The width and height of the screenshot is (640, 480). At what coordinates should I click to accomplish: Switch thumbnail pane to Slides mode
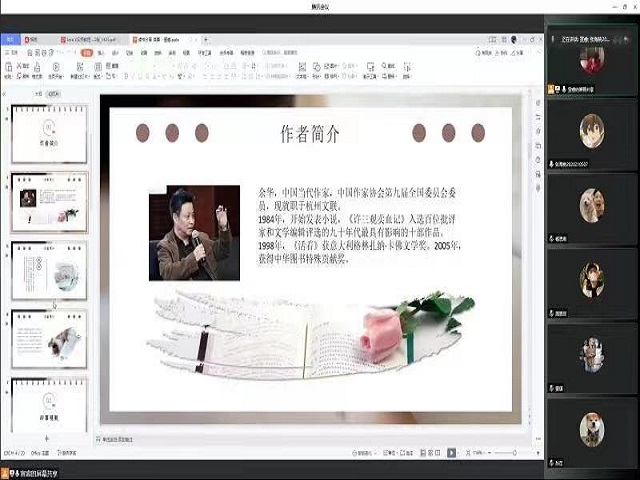[53, 94]
